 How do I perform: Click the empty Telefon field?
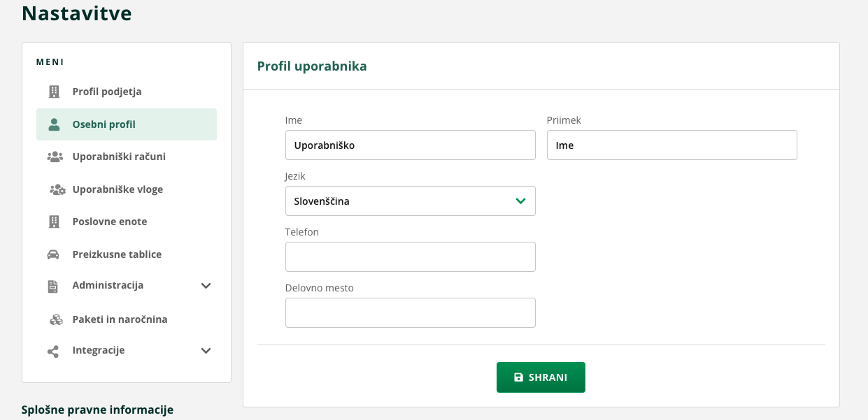(x=410, y=256)
